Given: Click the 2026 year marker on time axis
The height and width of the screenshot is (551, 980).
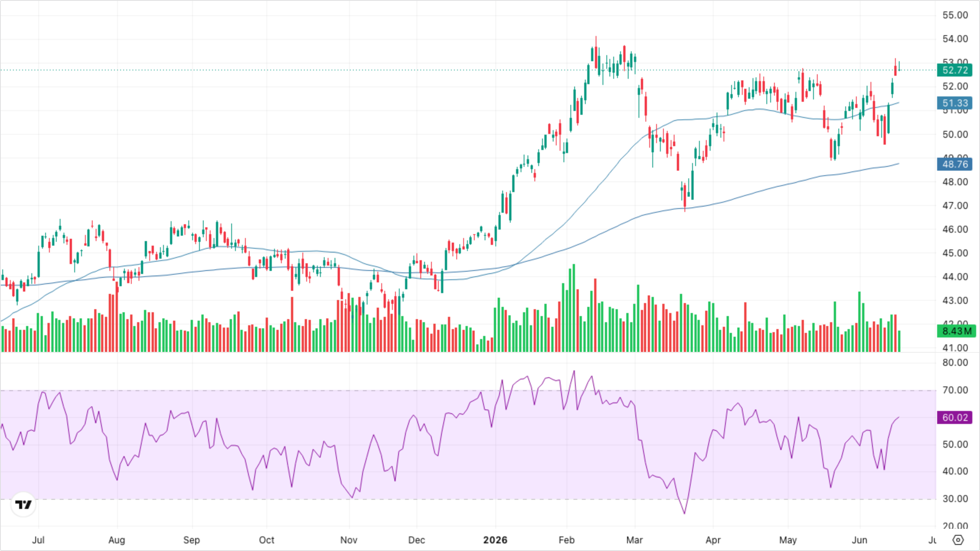Looking at the screenshot, I should pos(495,540).
